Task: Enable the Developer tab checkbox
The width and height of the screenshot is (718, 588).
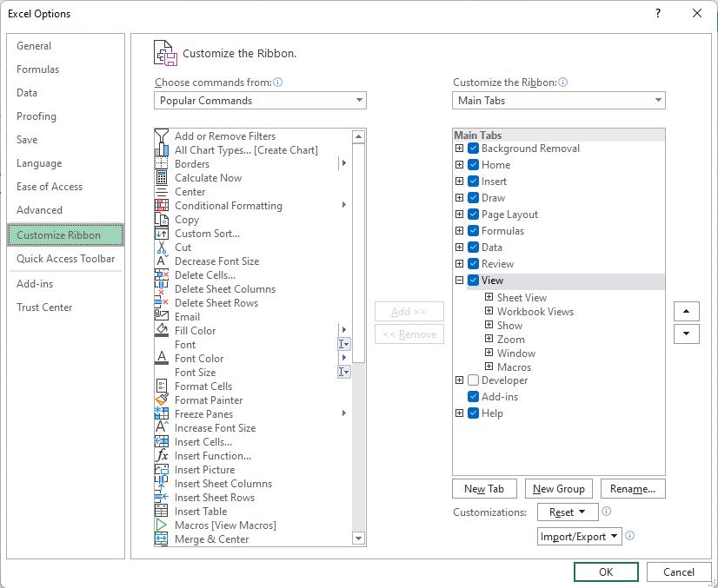Action: pyautogui.click(x=474, y=380)
